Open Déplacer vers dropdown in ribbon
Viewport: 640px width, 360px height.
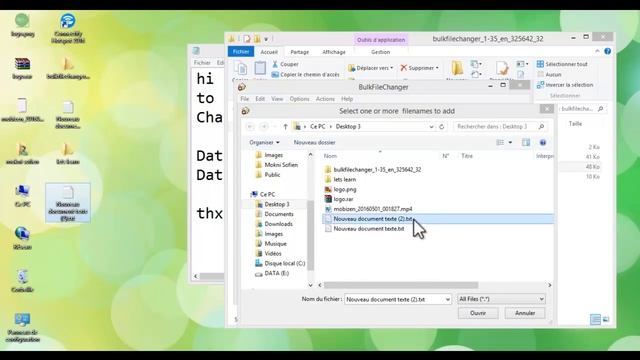[x=371, y=68]
